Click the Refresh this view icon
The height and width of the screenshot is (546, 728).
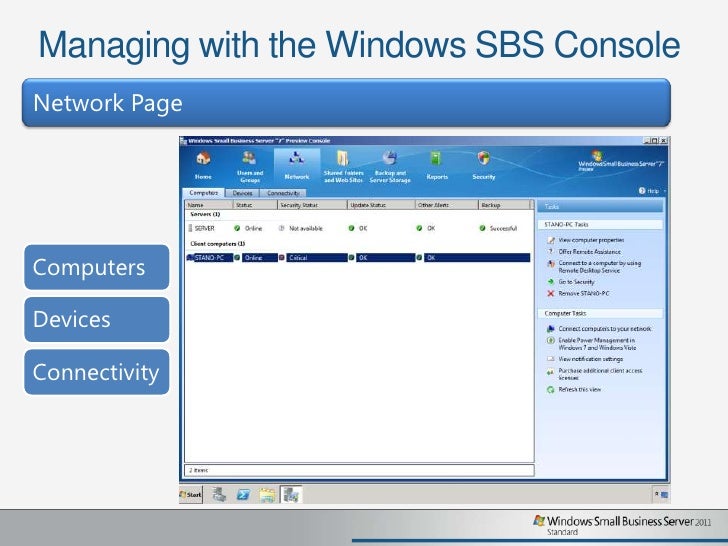point(551,390)
